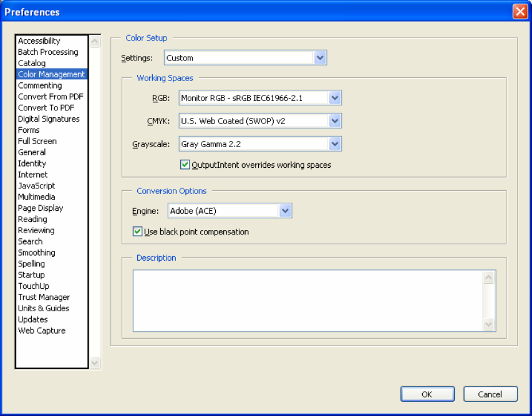The height and width of the screenshot is (416, 532).
Task: Go to JavaScript preferences
Action: [x=36, y=186]
